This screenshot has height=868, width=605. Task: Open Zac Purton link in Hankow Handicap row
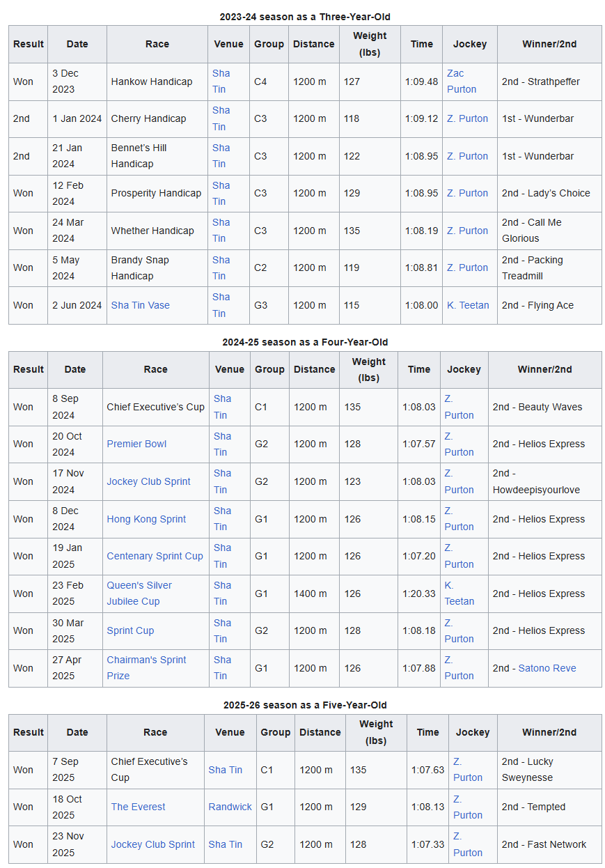pyautogui.click(x=462, y=82)
